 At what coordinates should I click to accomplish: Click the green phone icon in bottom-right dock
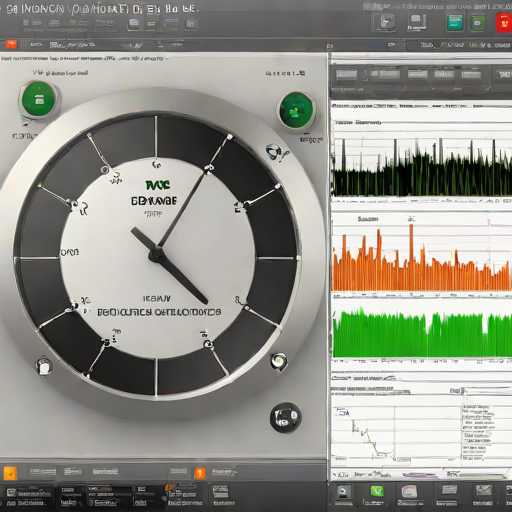377,491
